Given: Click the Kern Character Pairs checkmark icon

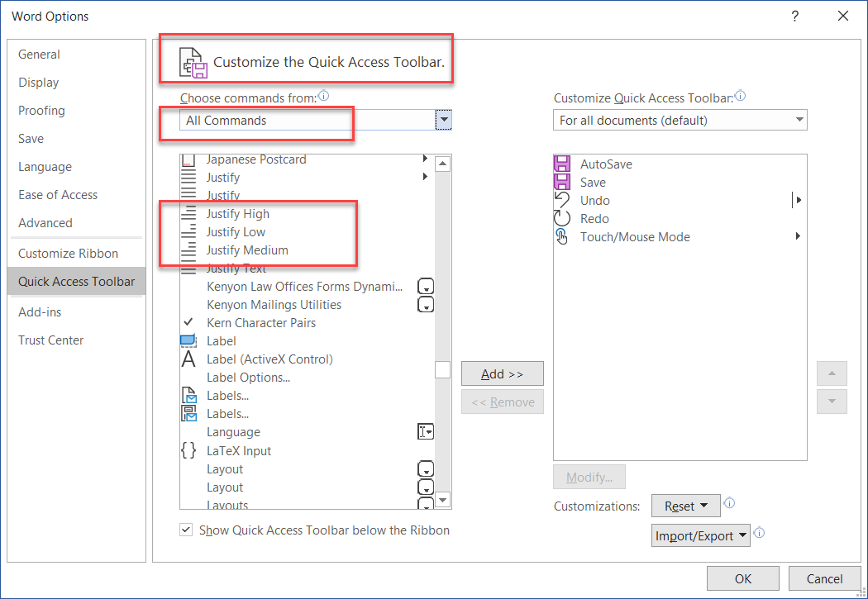Looking at the screenshot, I should 188,322.
